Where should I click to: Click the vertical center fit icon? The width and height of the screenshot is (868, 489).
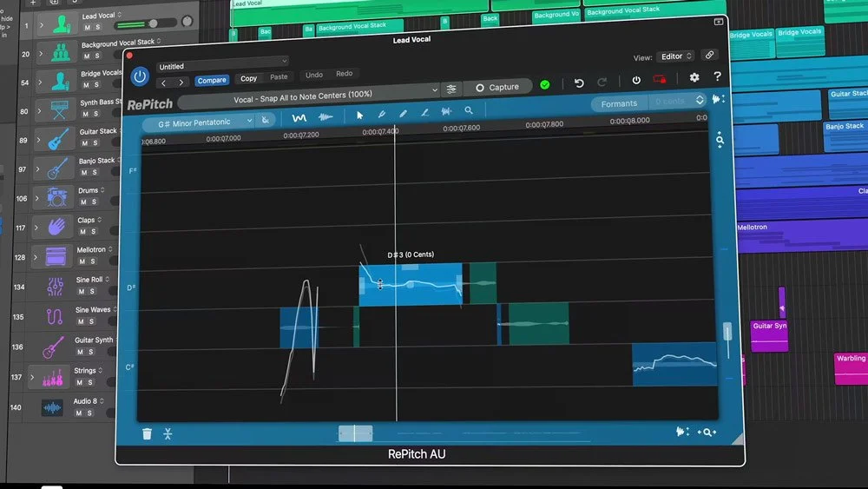pos(168,433)
